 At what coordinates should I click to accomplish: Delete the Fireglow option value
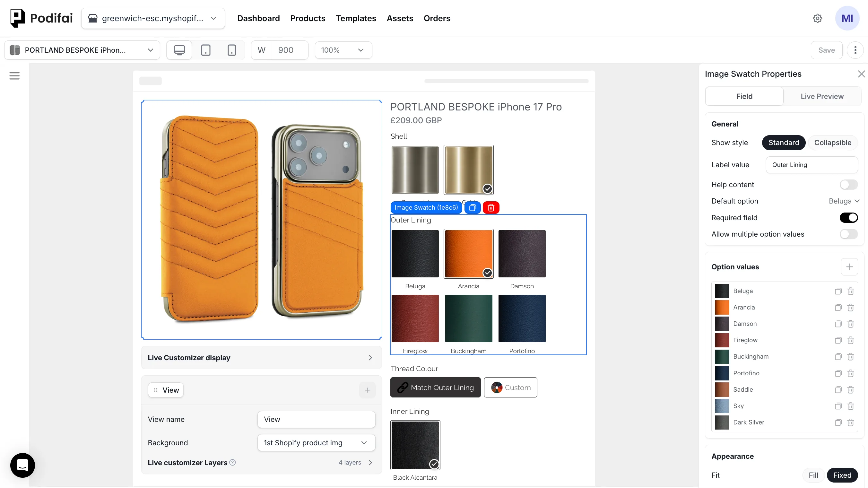(x=850, y=340)
